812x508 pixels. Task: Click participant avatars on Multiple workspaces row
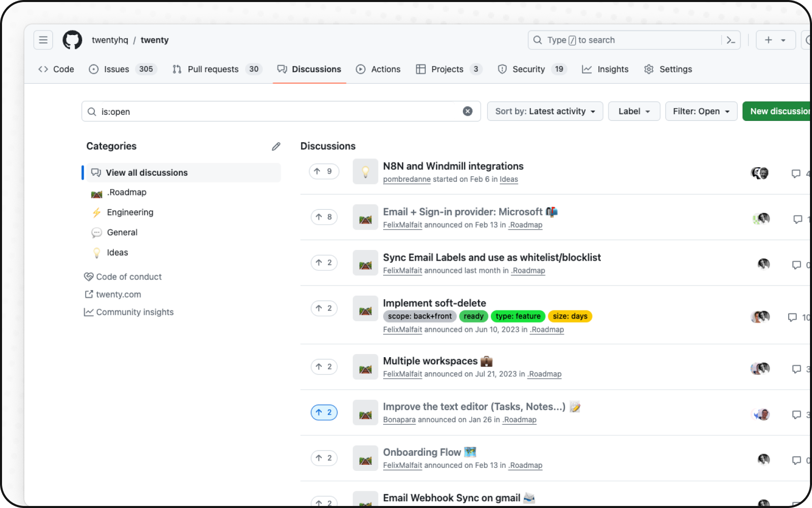760,368
